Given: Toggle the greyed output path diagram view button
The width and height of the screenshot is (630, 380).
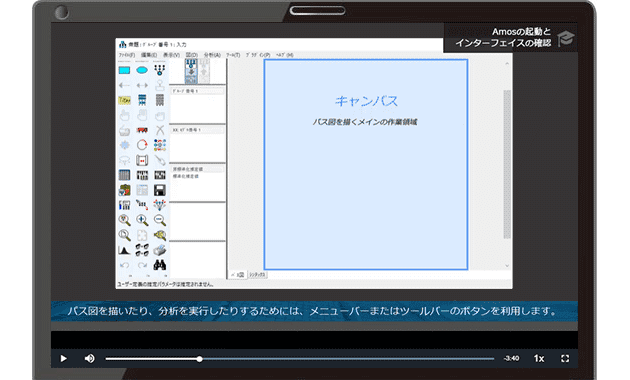Looking at the screenshot, I should (x=204, y=71).
